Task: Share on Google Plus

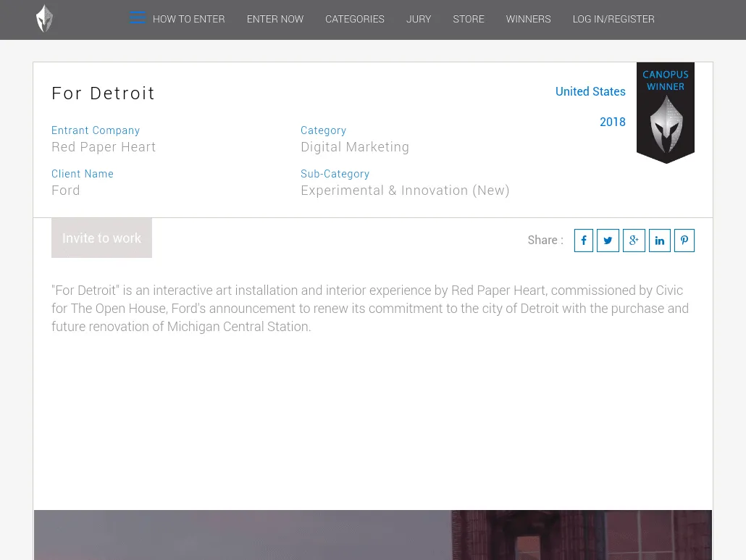Action: point(634,241)
